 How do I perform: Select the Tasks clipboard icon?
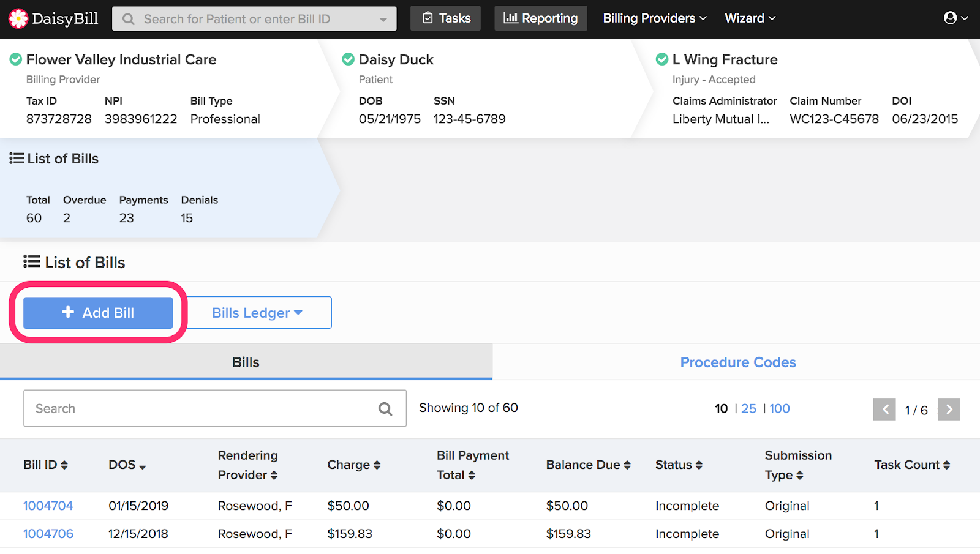point(428,18)
